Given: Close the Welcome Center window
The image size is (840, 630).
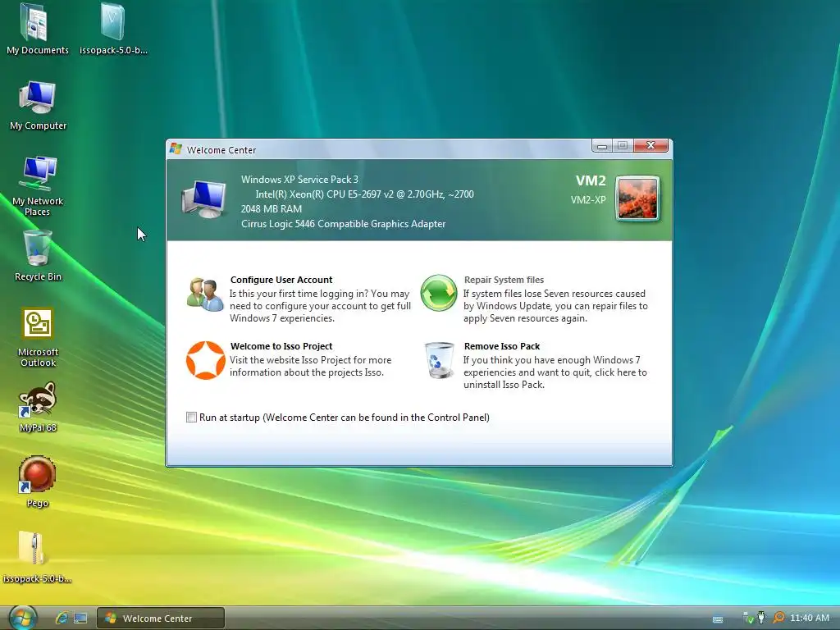Looking at the screenshot, I should [651, 145].
